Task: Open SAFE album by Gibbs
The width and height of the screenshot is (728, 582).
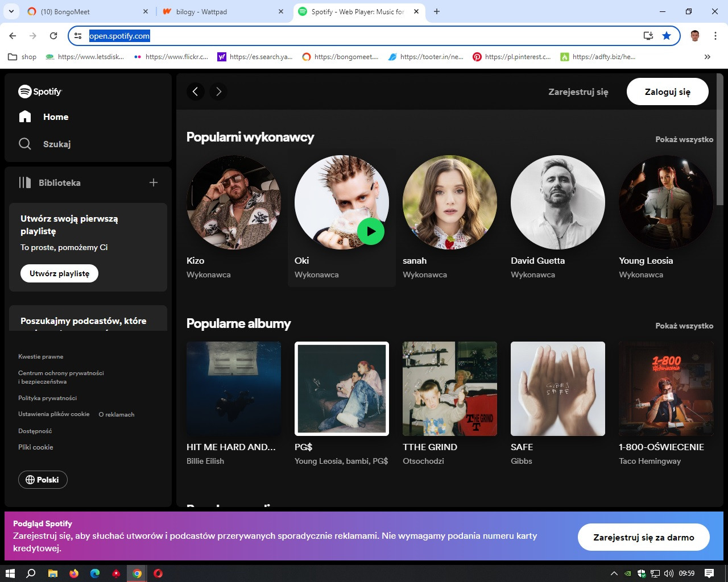Action: [558, 389]
